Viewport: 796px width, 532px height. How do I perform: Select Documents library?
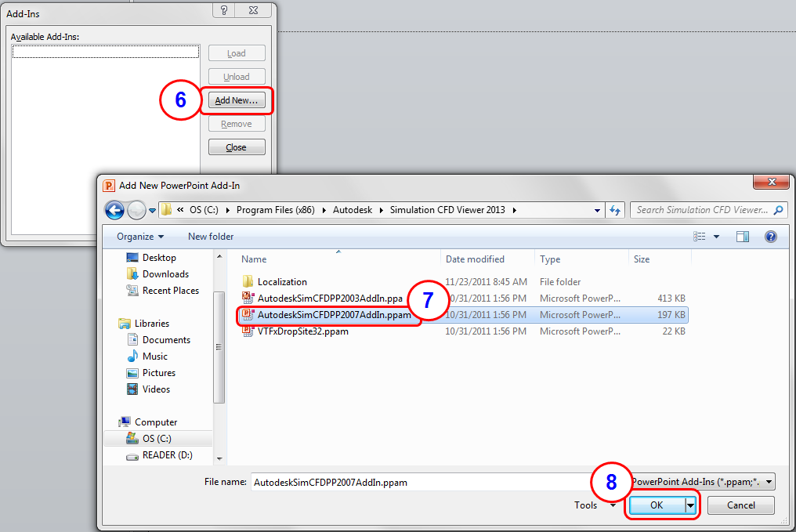pyautogui.click(x=166, y=339)
